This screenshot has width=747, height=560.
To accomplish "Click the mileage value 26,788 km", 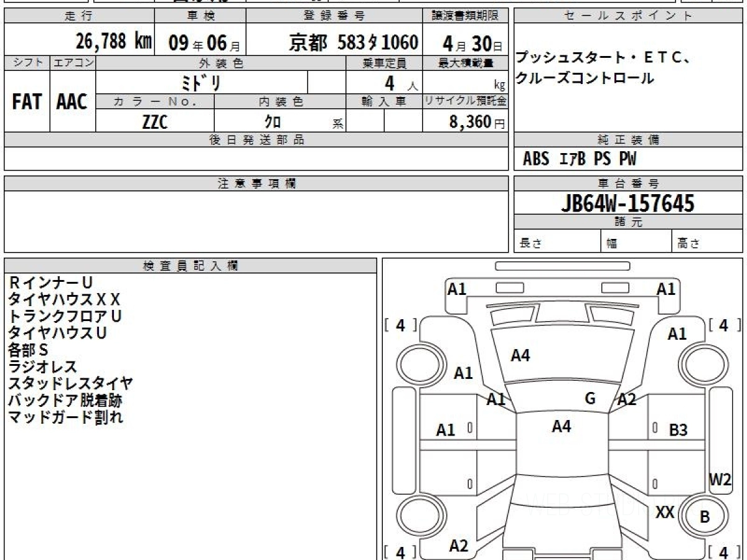I will pyautogui.click(x=114, y=42).
